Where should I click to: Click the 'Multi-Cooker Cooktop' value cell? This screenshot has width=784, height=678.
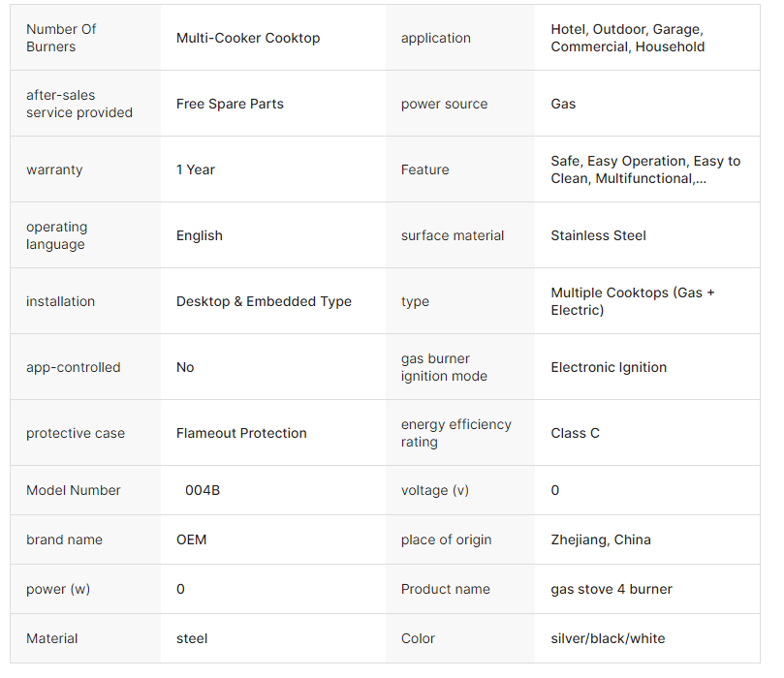point(248,38)
